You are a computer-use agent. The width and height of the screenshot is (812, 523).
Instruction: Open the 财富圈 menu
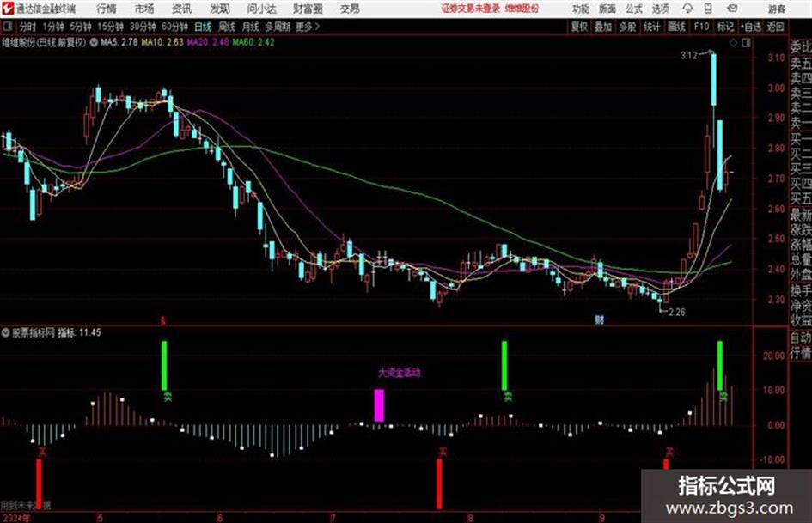coord(308,9)
